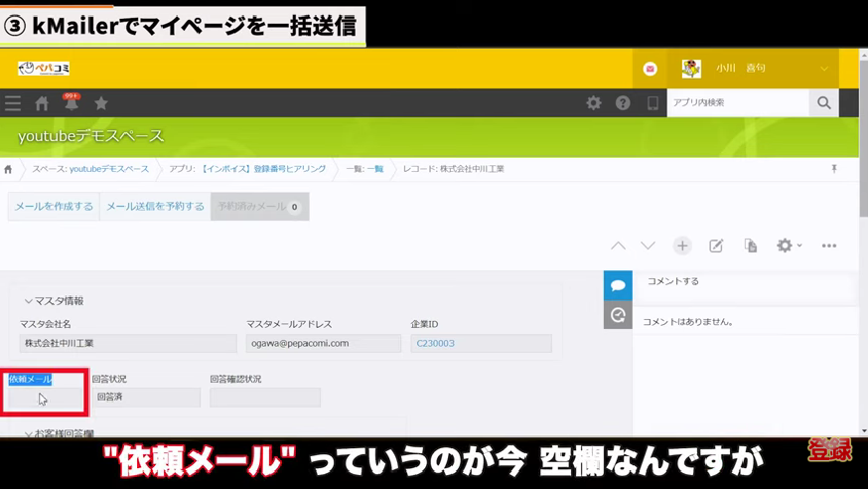Viewport: 868px width, 492px height.
Task: Open record settings gear dropdown
Action: [789, 246]
